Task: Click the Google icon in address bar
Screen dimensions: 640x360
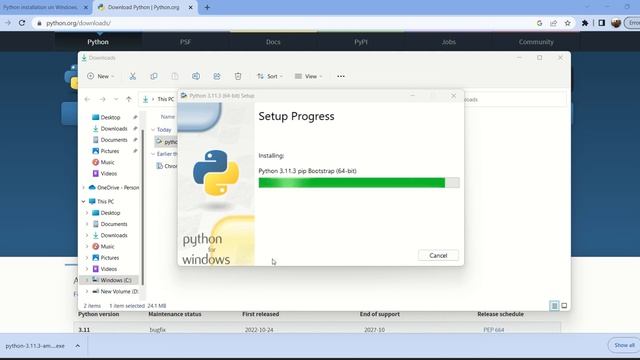Action: point(540,23)
